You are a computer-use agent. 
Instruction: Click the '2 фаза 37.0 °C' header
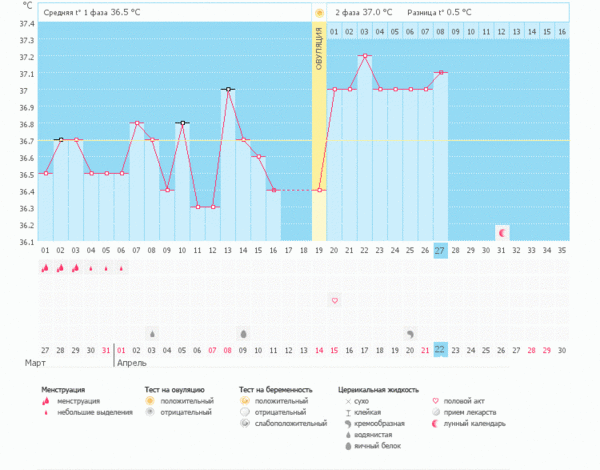[364, 13]
